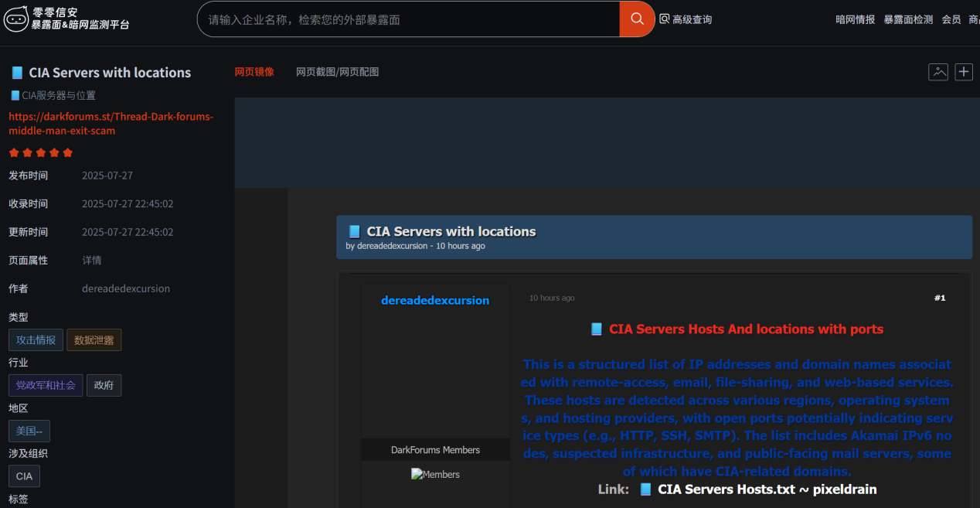Click the 收录时间 value 2025-07-27 22:45:02
Viewport: 980px width, 508px height.
coord(128,204)
